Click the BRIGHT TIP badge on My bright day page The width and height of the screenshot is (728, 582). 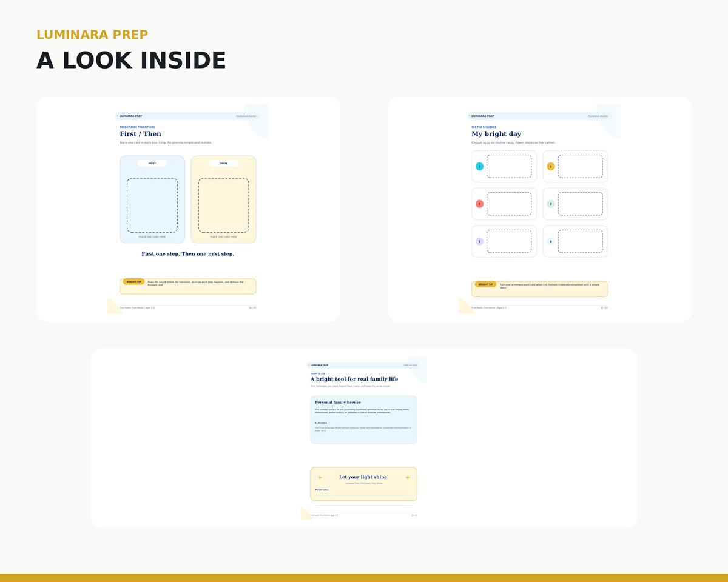(x=485, y=284)
